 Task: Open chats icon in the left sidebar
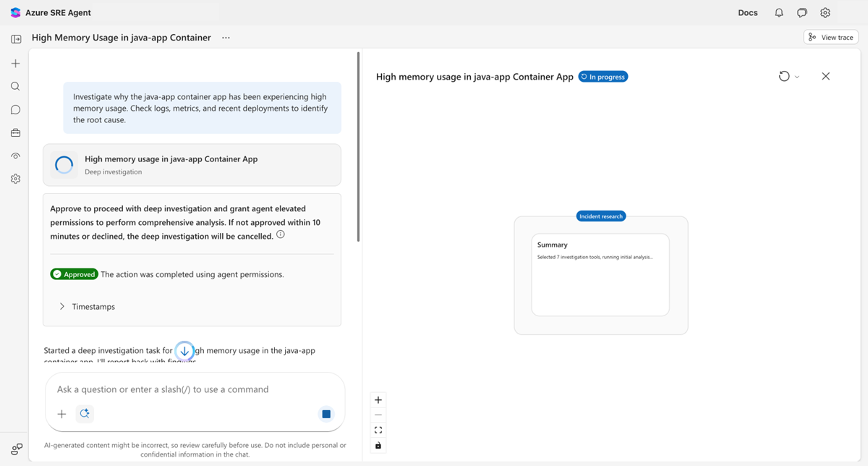pyautogui.click(x=16, y=110)
